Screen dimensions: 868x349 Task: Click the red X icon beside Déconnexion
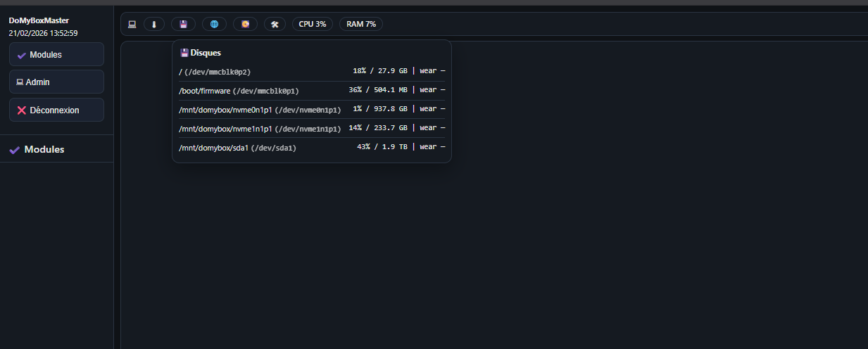pos(22,110)
